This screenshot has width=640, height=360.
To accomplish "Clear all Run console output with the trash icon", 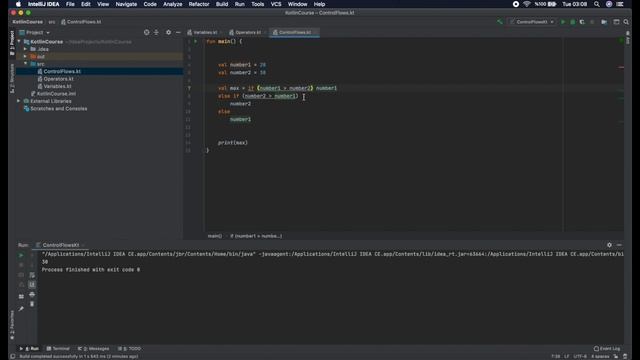I will coord(32,304).
